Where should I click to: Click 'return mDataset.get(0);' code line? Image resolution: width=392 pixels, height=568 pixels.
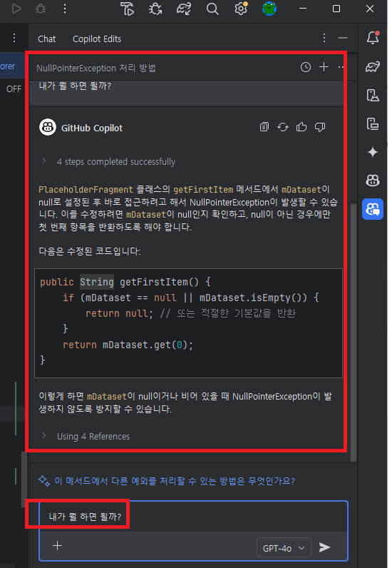(128, 345)
